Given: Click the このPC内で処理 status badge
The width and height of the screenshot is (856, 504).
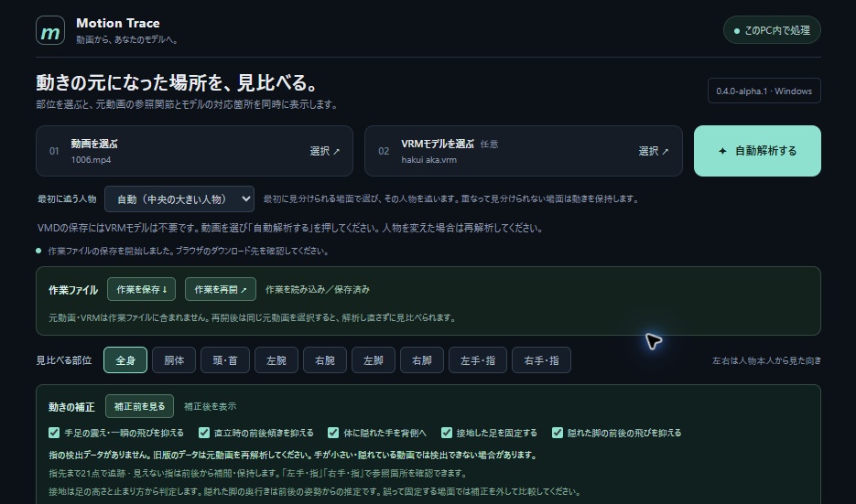Looking at the screenshot, I should coord(772,30).
